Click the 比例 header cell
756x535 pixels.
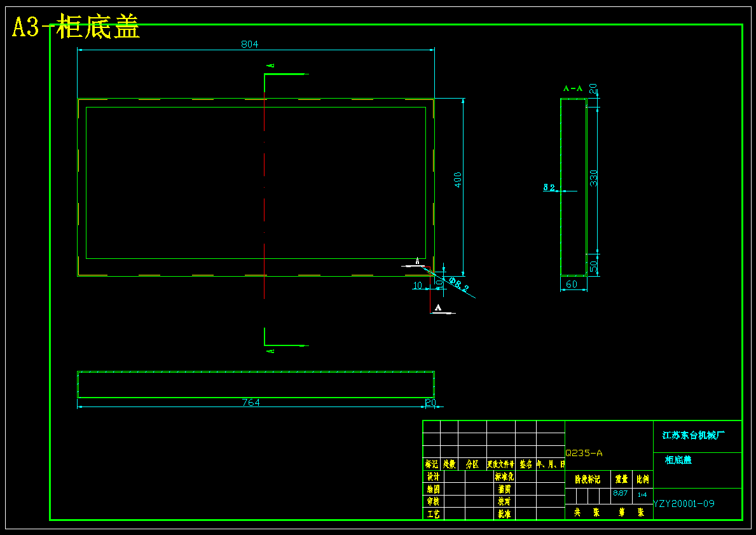[643, 480]
